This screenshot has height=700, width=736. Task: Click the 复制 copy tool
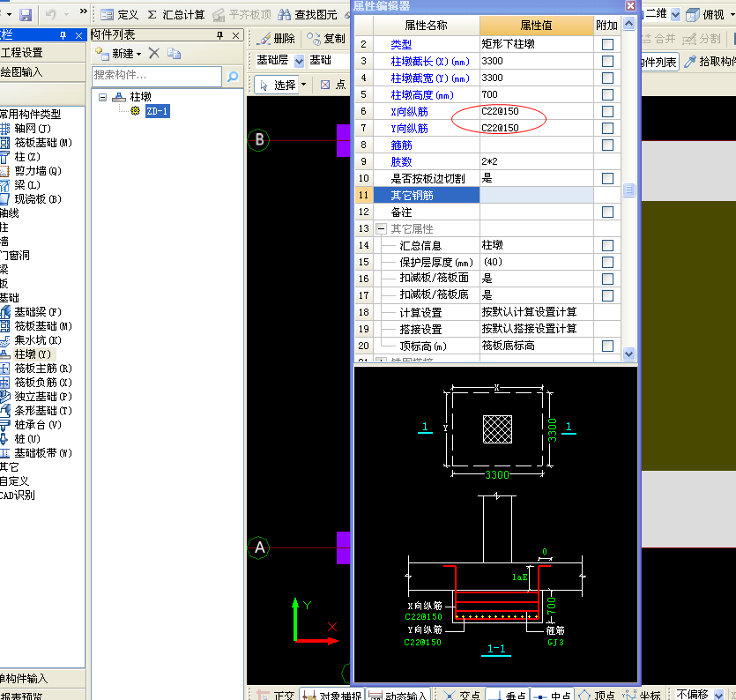pyautogui.click(x=326, y=39)
